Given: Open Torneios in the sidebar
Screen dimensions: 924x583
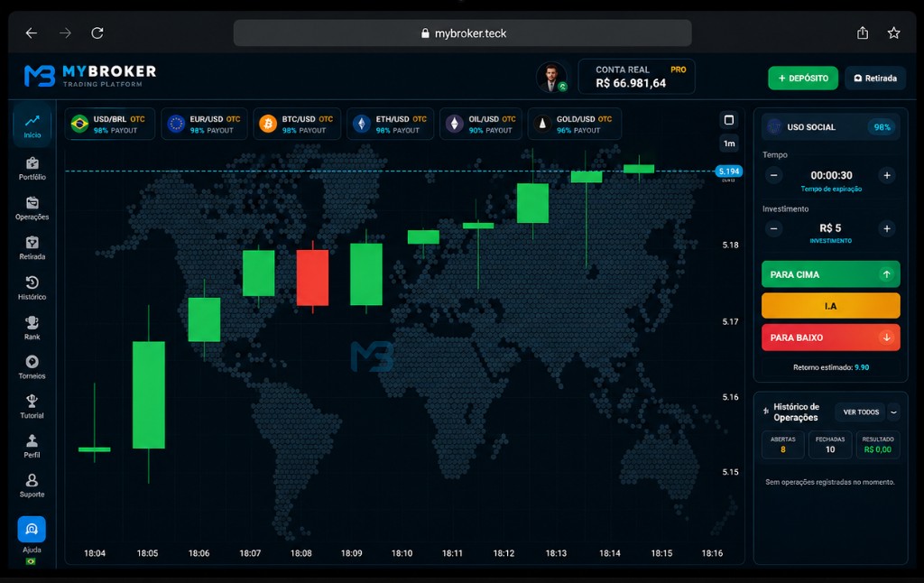Looking at the screenshot, I should 32,366.
